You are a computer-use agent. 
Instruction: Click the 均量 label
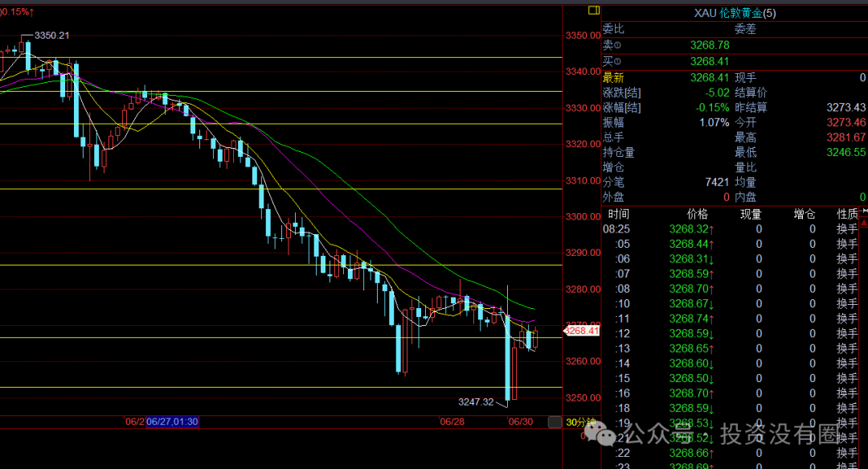coord(745,183)
